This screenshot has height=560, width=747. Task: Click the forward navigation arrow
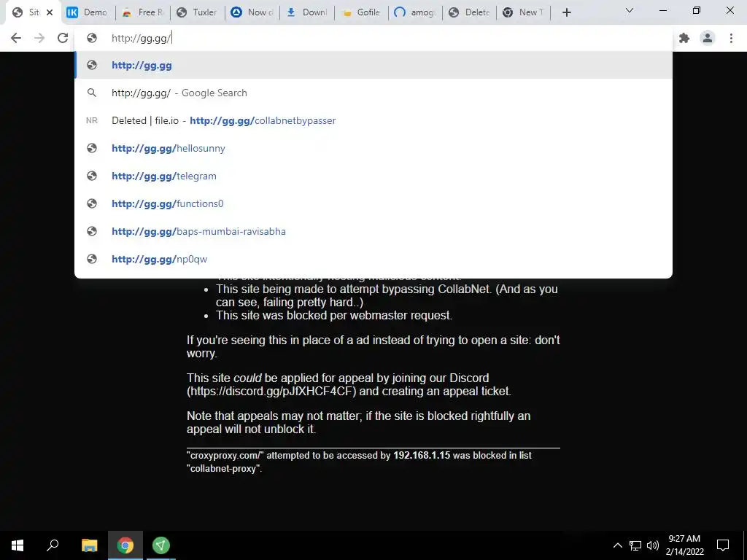(39, 38)
